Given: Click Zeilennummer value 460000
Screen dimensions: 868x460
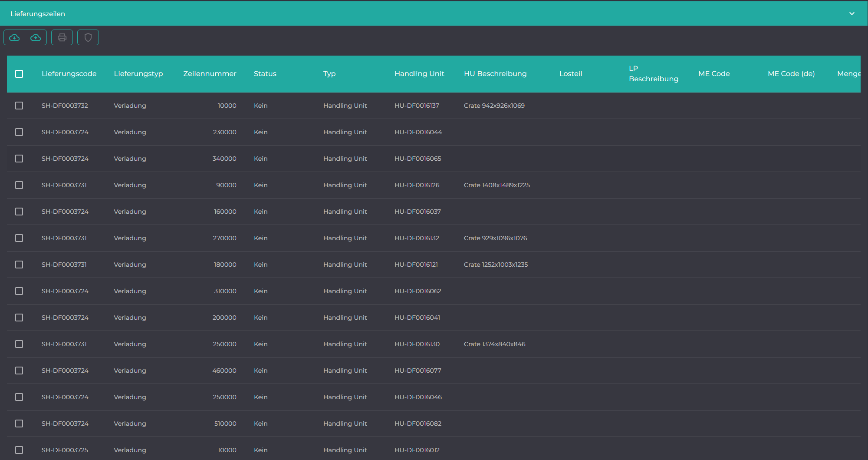Looking at the screenshot, I should [x=224, y=371].
